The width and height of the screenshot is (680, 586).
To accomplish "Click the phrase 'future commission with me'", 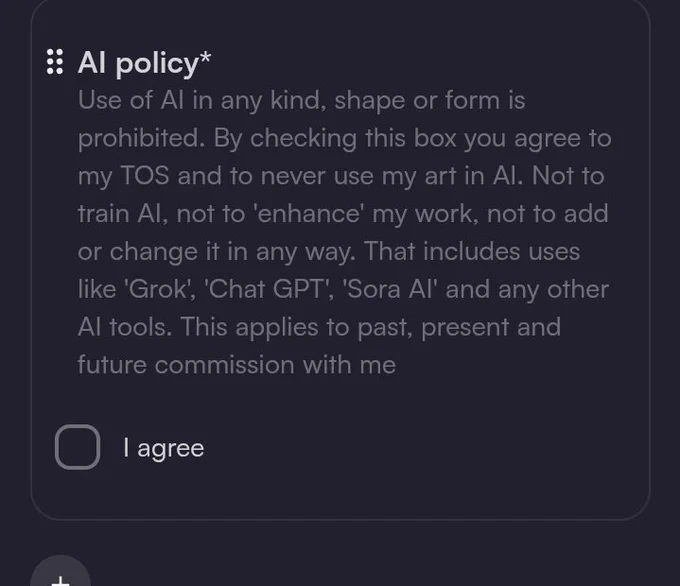I will point(236,365).
